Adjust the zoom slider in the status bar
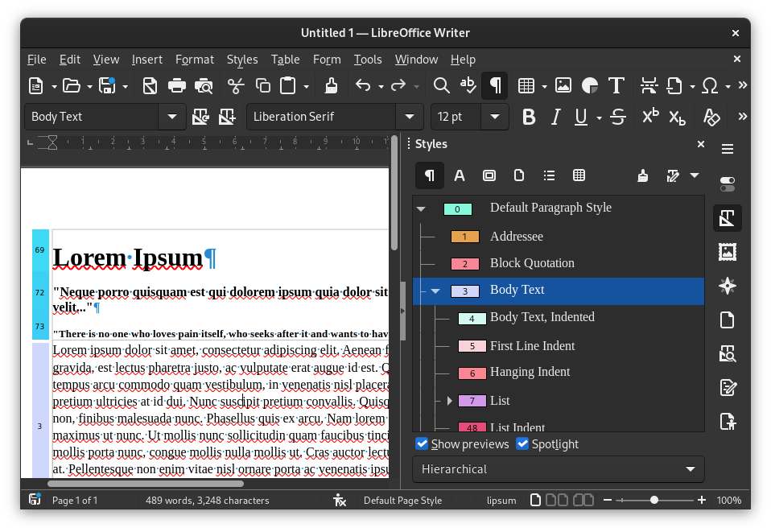Image resolution: width=771 pixels, height=532 pixels. coord(653,500)
